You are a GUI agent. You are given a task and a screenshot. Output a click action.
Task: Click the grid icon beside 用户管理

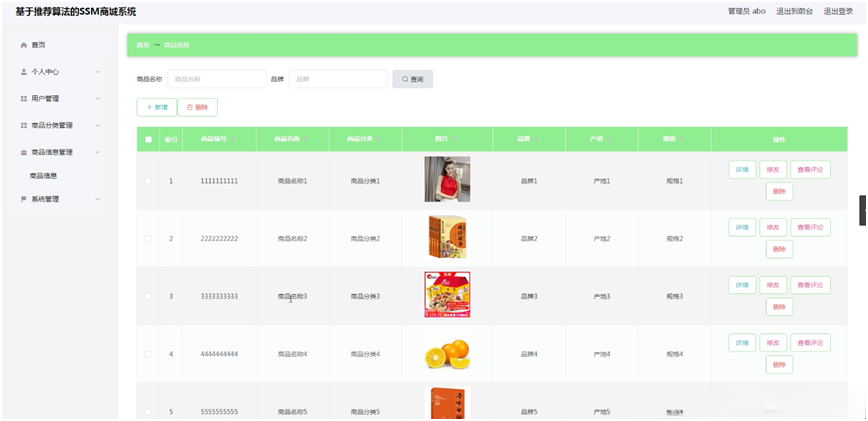point(24,98)
